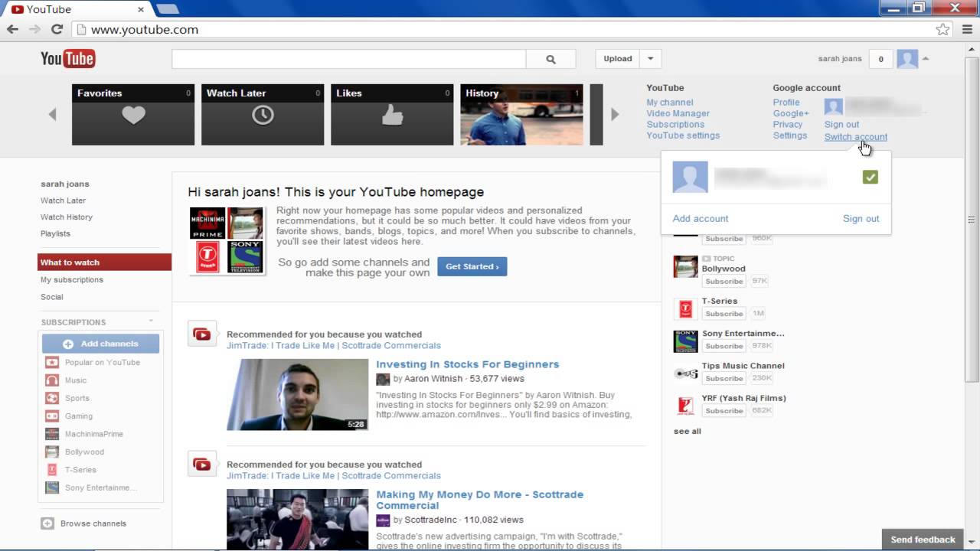Open Gaming channel in sidebar
The image size is (980, 551).
(x=79, y=416)
